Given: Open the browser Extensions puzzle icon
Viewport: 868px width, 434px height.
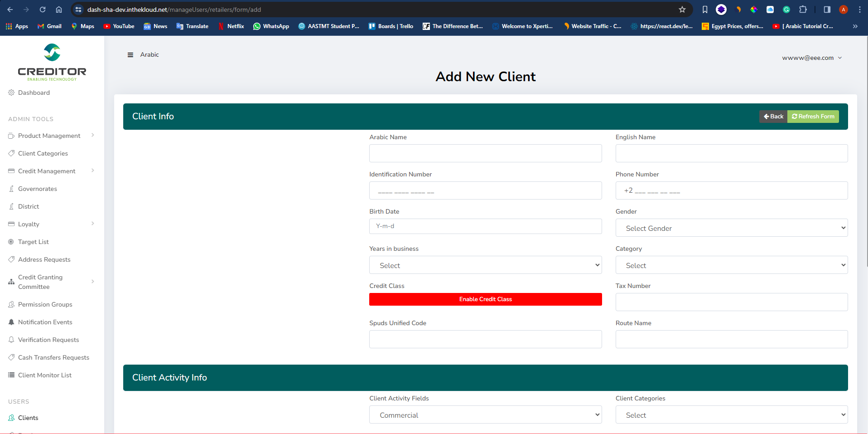Looking at the screenshot, I should 803,10.
